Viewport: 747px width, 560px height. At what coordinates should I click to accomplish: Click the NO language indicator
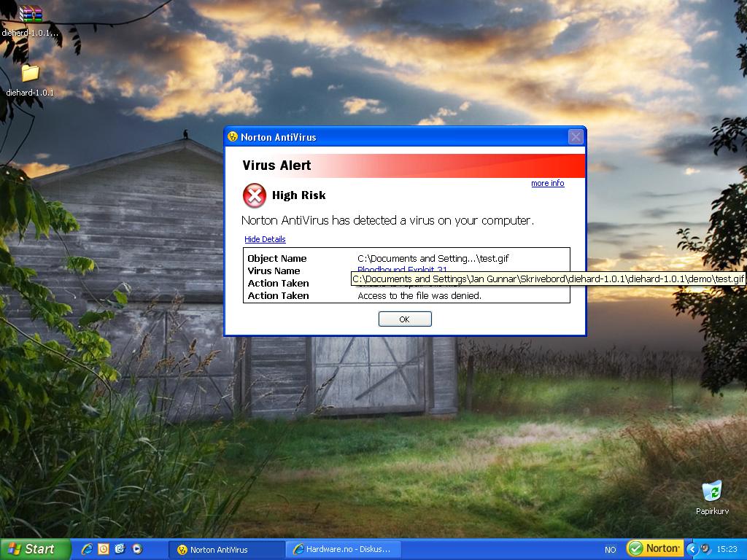tap(611, 550)
